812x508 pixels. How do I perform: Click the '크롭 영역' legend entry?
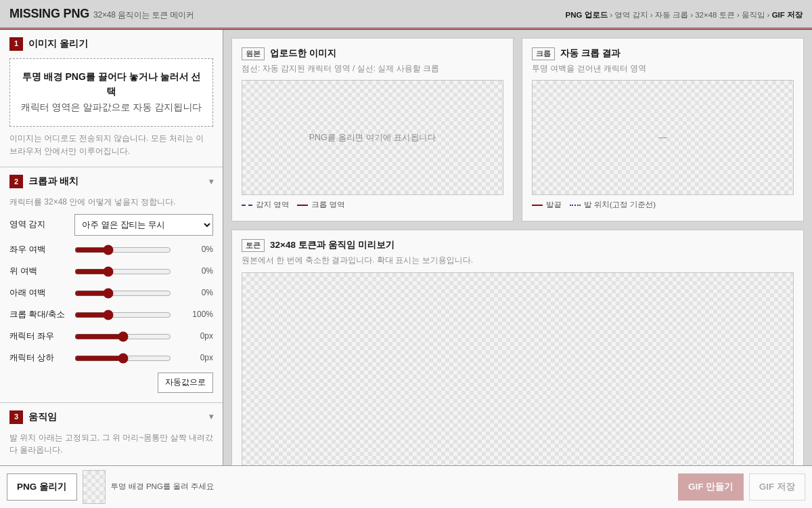tap(321, 205)
